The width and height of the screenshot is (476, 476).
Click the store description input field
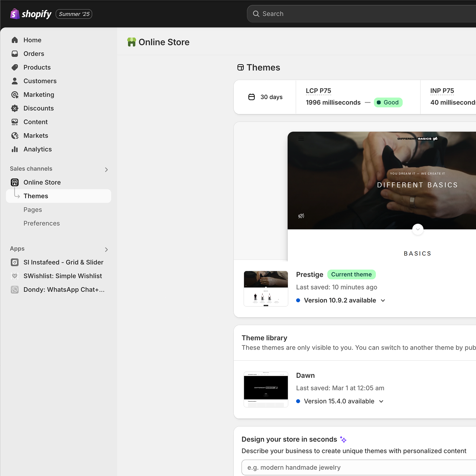357,467
